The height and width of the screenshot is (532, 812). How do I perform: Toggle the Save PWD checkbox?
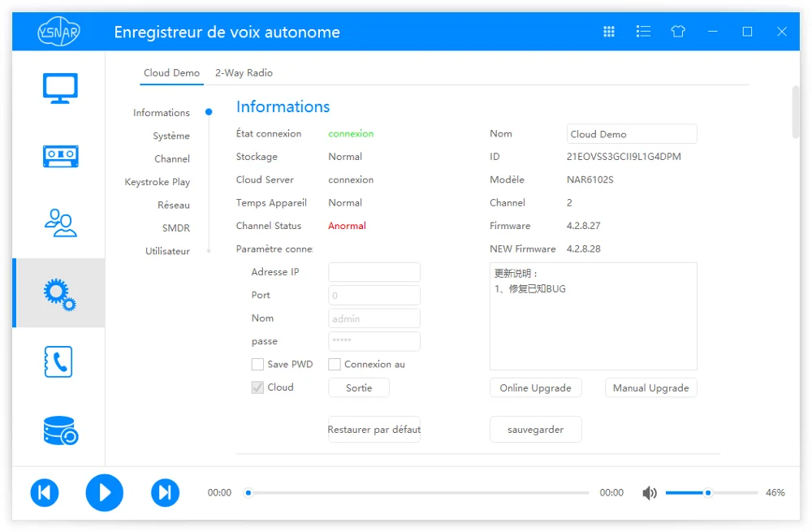pyautogui.click(x=257, y=364)
